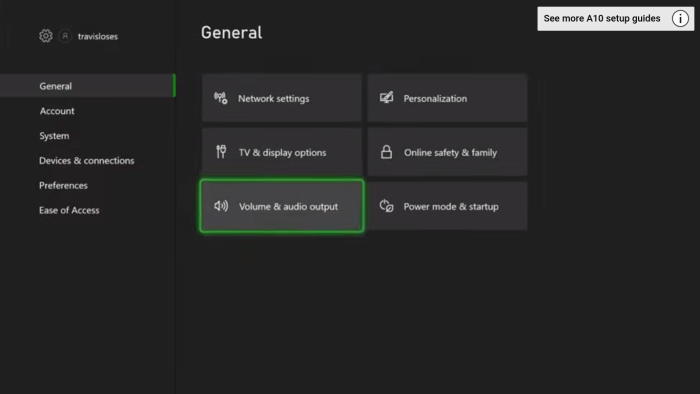This screenshot has height=394, width=700.
Task: Click the Power mode icon
Action: 386,206
